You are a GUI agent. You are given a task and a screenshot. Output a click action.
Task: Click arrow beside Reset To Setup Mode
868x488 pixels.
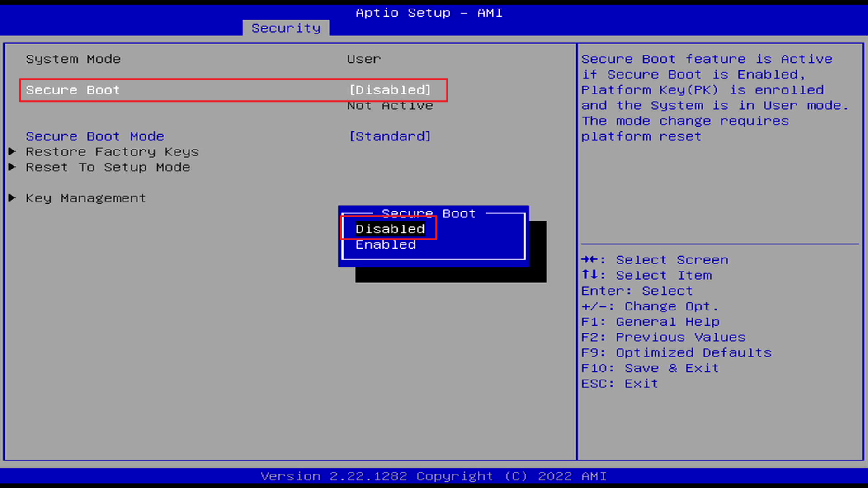tap(12, 167)
